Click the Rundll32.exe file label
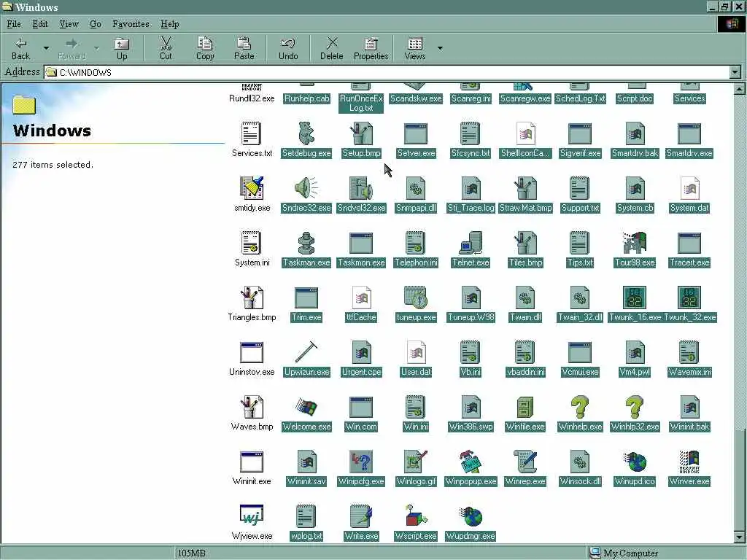 tap(252, 98)
